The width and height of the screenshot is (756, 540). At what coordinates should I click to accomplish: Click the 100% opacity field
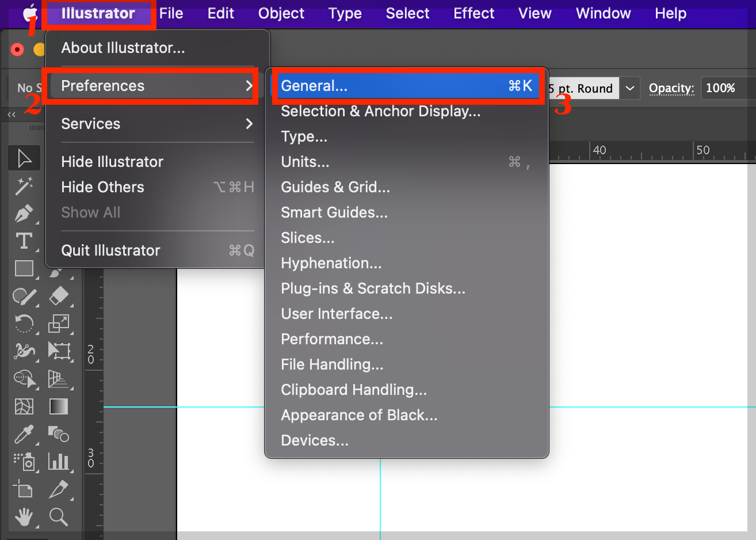point(728,88)
